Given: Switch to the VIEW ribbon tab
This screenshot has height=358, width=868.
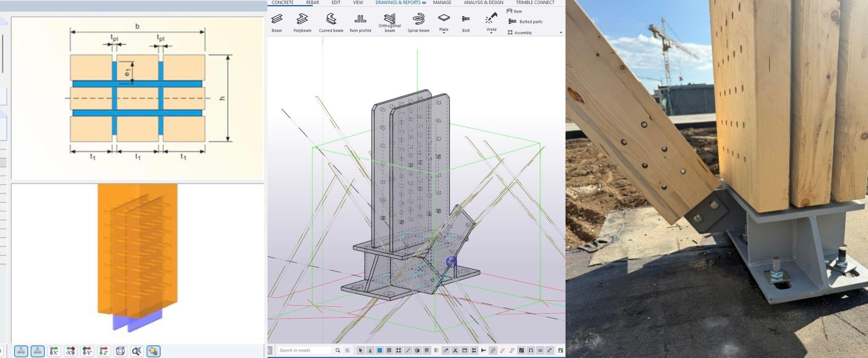Looking at the screenshot, I should coord(358,2).
